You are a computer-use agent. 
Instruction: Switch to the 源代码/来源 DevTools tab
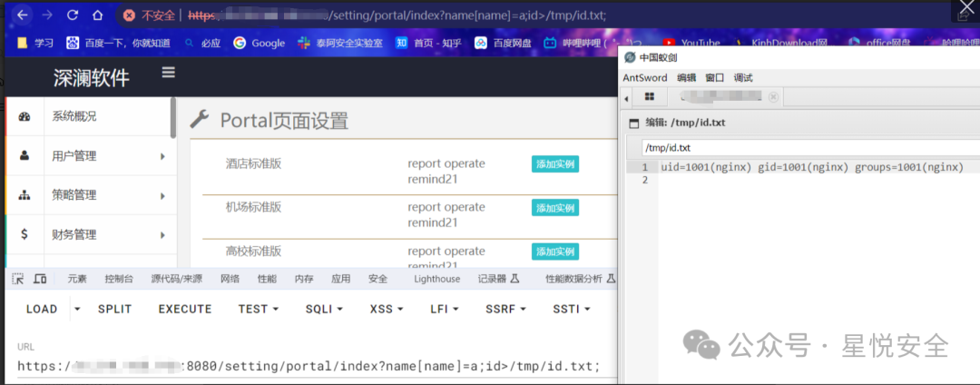click(x=177, y=279)
